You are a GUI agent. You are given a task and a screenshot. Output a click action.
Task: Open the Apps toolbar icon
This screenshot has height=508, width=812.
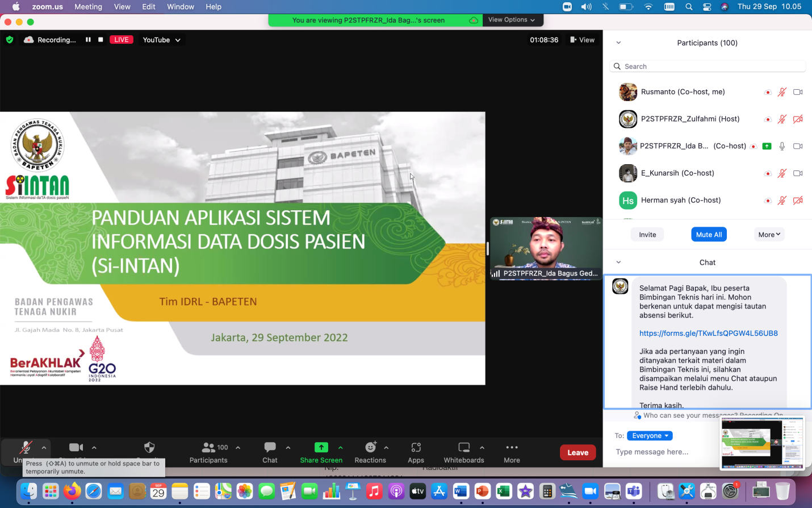(416, 452)
